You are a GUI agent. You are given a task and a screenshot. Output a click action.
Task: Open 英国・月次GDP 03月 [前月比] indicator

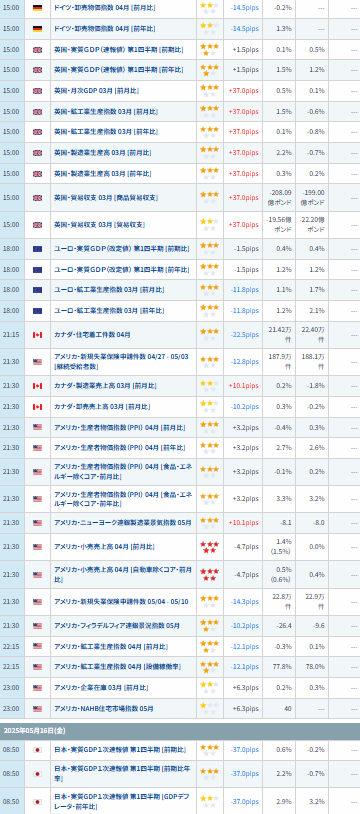(97, 91)
